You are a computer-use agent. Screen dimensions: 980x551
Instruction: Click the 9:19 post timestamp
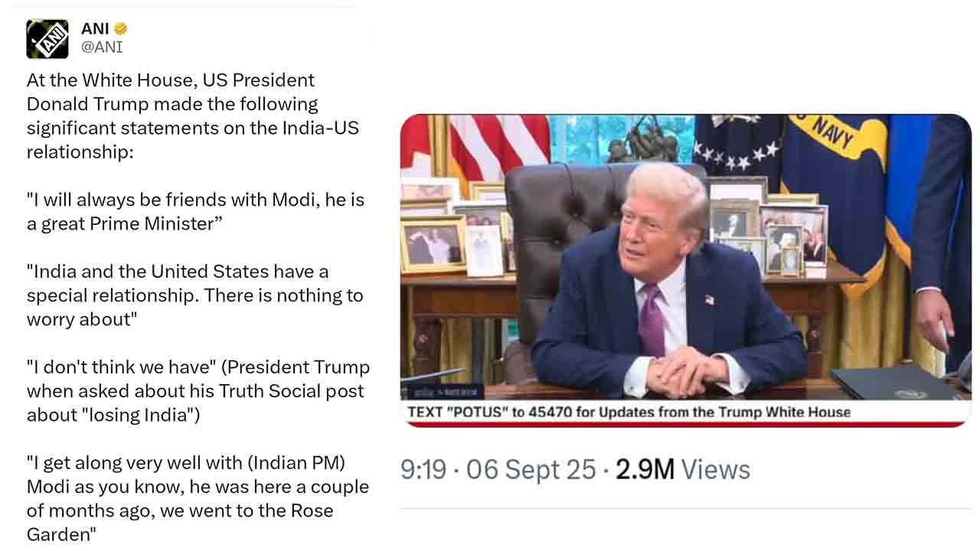click(x=423, y=469)
